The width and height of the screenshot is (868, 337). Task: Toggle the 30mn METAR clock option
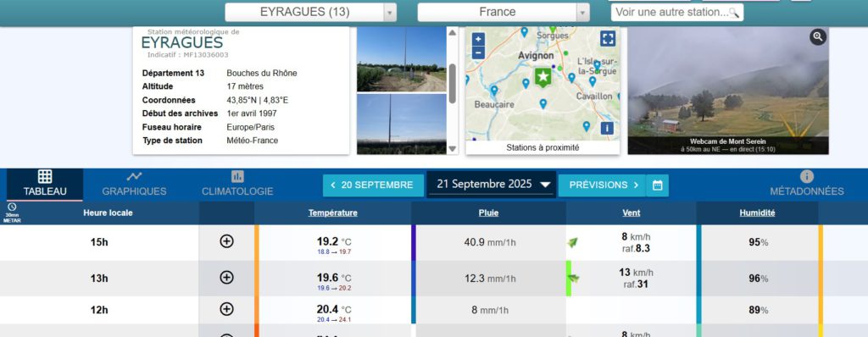click(x=12, y=213)
